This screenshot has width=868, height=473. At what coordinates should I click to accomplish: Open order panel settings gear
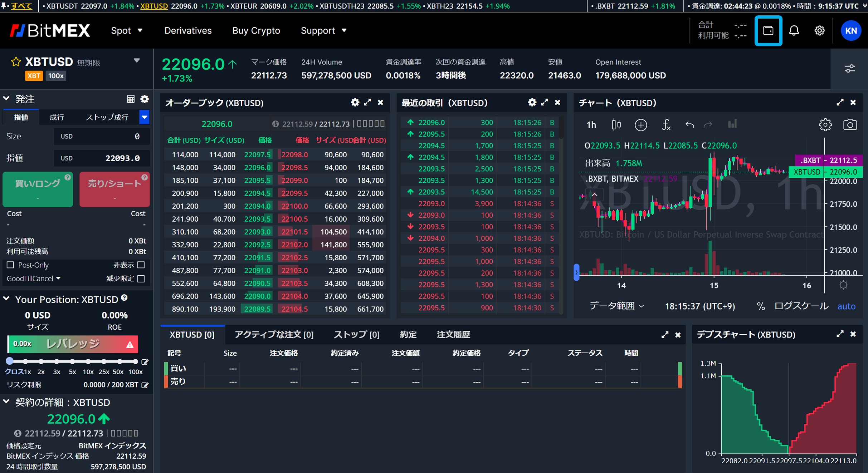coord(145,99)
